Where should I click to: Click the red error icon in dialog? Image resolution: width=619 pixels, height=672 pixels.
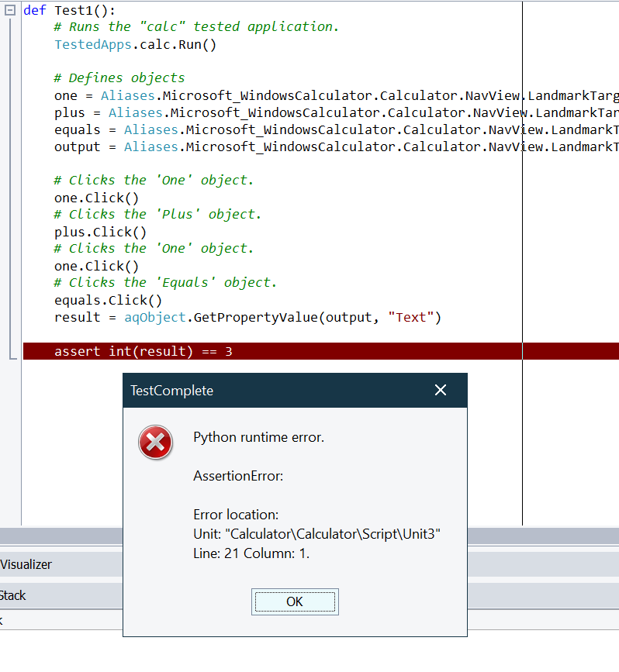(155, 443)
